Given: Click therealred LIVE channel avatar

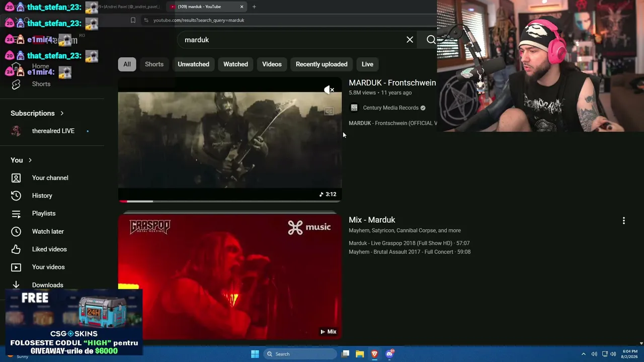Looking at the screenshot, I should 16,131.
